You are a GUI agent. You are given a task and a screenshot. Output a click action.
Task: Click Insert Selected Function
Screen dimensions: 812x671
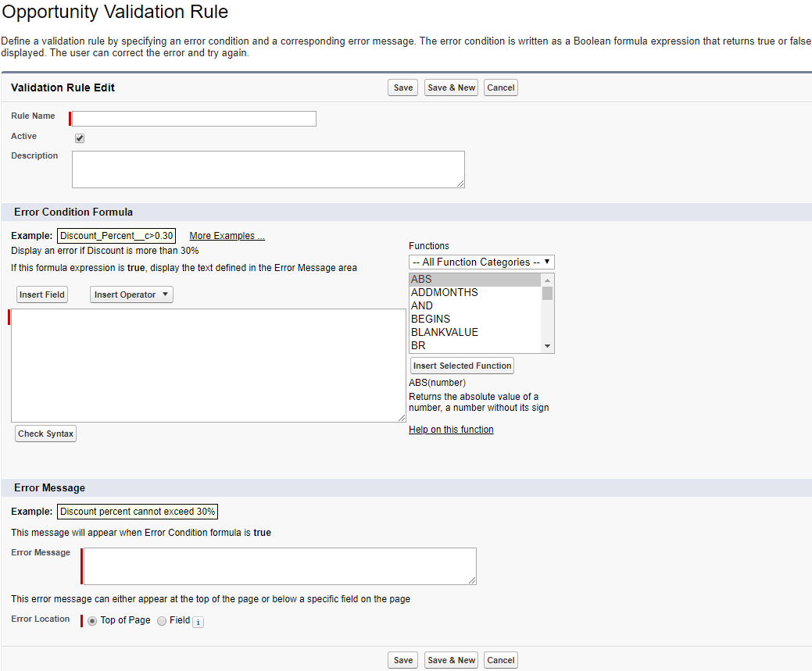(462, 366)
